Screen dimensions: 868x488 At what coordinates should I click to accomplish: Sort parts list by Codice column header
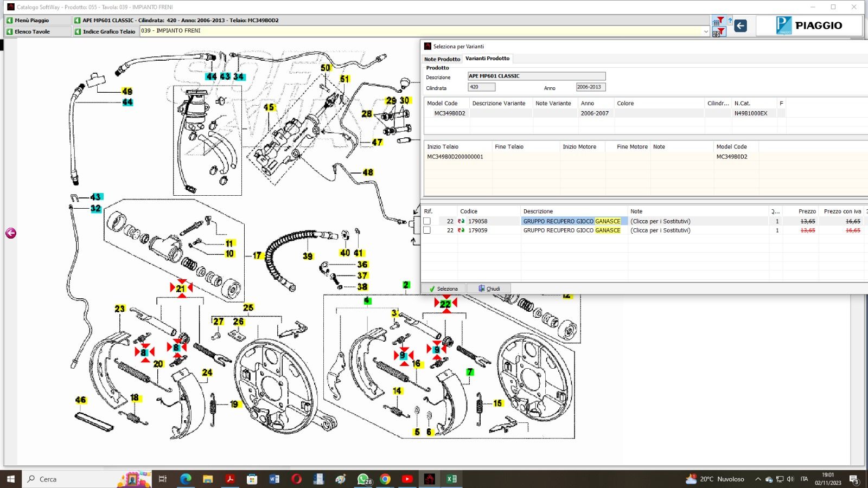pos(488,211)
